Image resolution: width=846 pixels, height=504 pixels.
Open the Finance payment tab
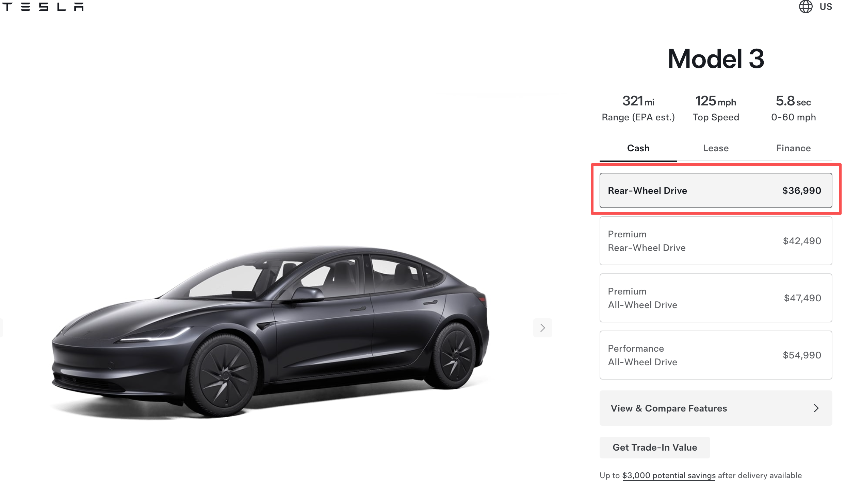(x=793, y=148)
